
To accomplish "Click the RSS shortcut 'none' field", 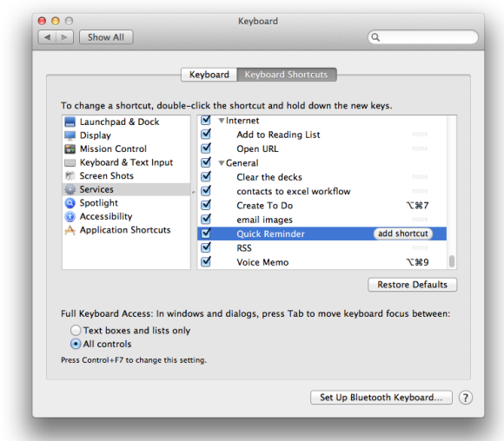I will tap(420, 247).
